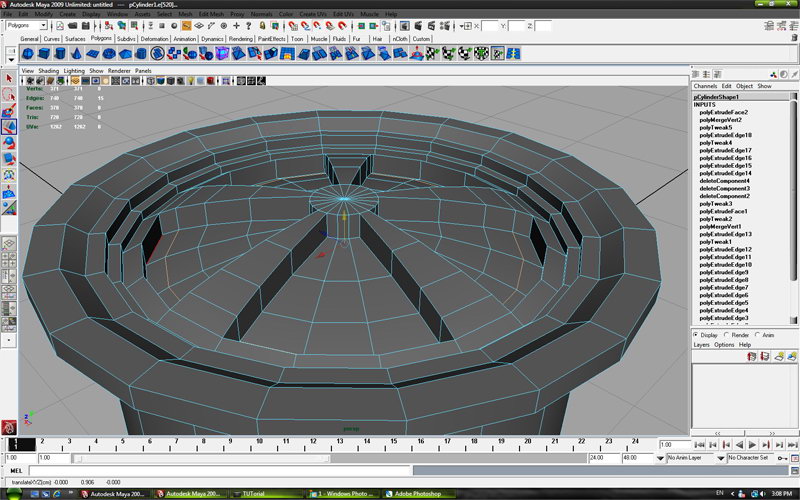Open the Shading viewport menu
Screen dimensions: 800x500
[x=49, y=72]
